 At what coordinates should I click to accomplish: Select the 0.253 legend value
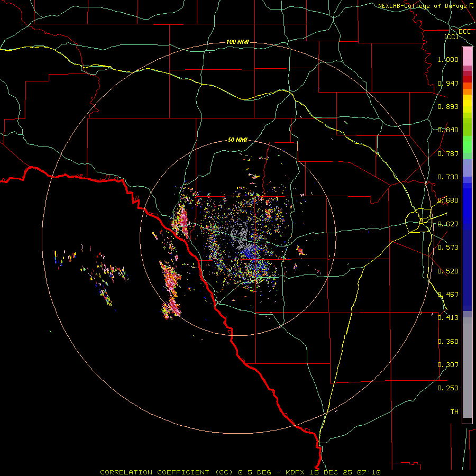[448, 388]
